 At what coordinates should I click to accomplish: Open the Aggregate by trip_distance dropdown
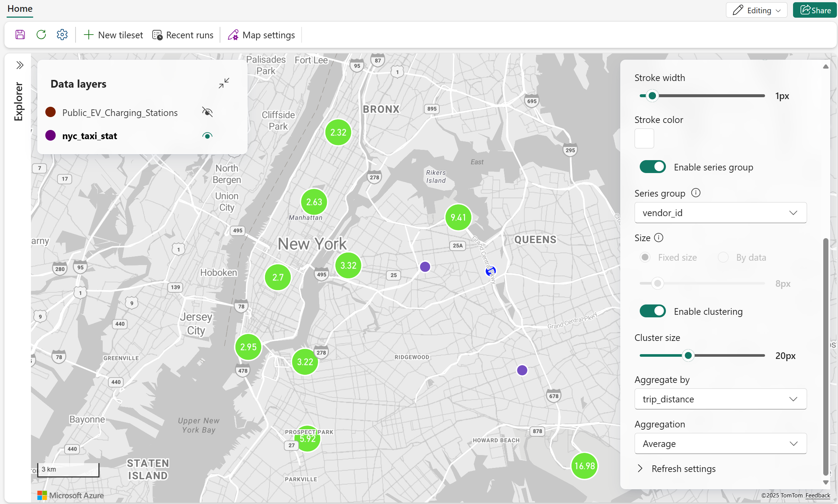(x=720, y=399)
